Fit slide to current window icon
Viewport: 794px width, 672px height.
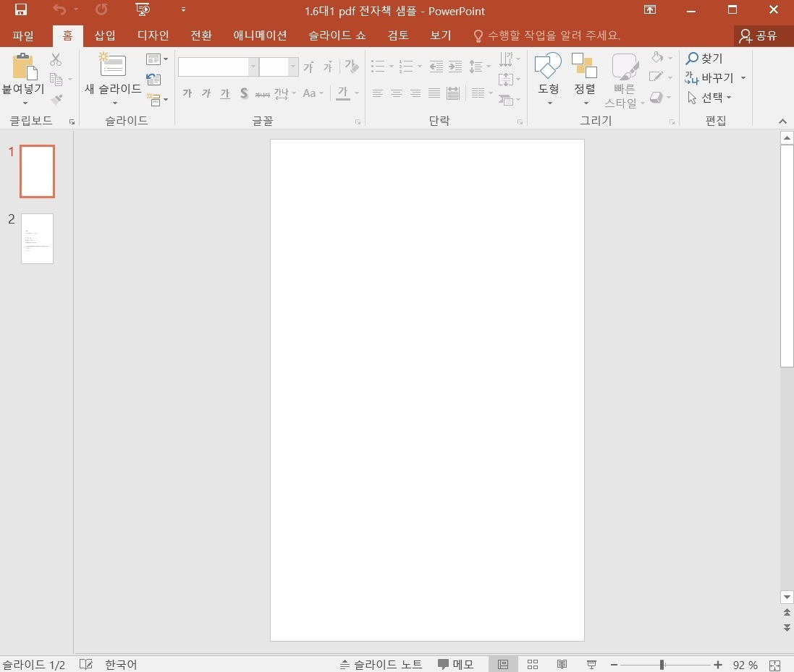774,665
